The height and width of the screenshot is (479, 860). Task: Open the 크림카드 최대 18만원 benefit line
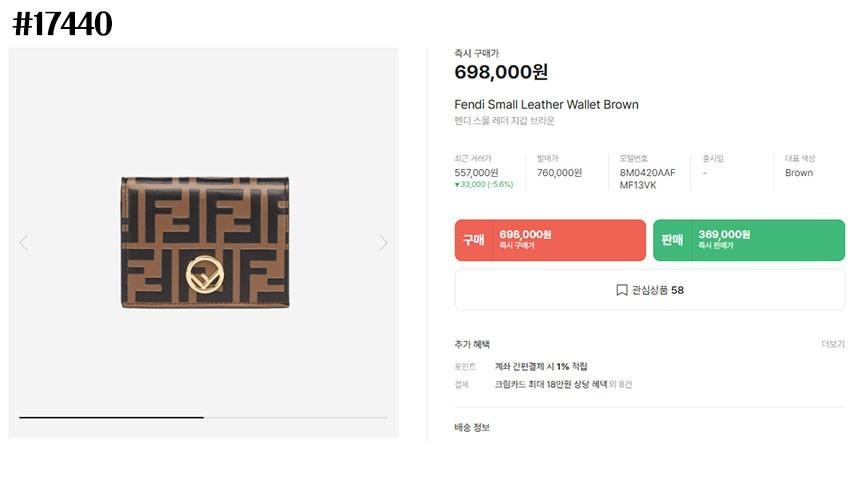click(x=563, y=384)
